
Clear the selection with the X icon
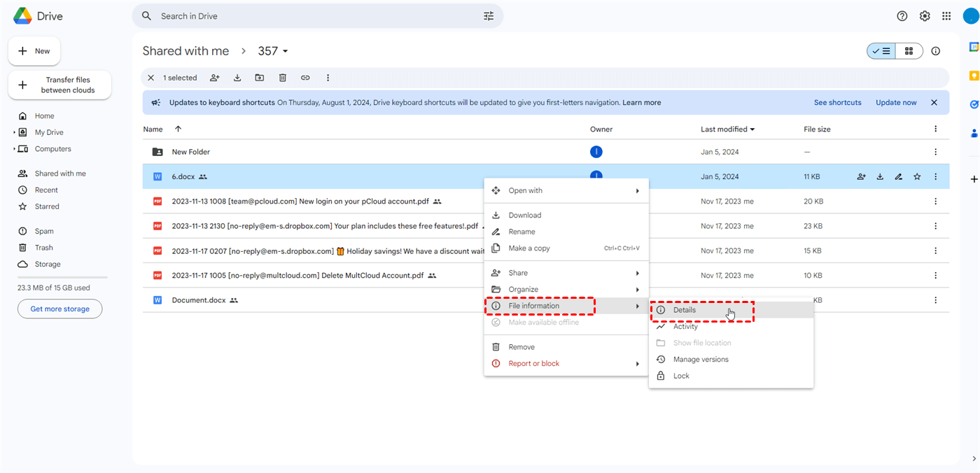click(x=150, y=78)
